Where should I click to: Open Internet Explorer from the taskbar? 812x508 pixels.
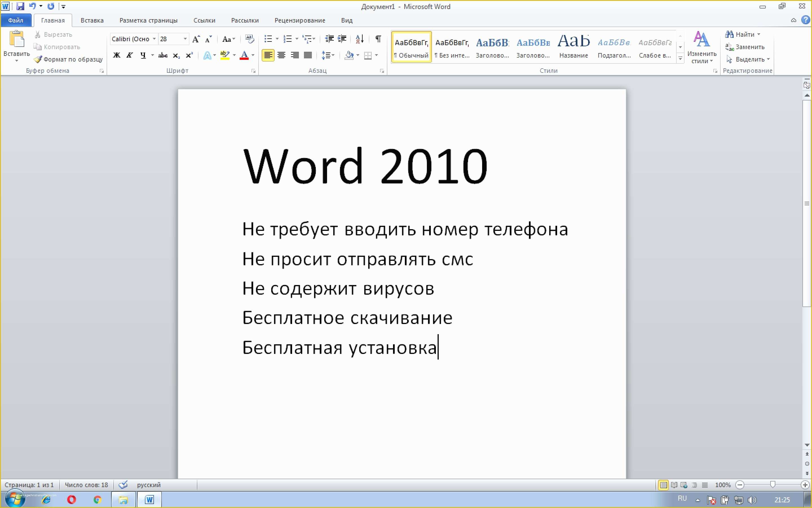(x=46, y=500)
